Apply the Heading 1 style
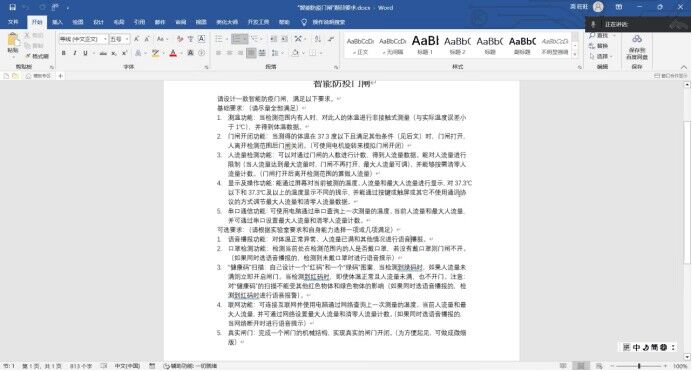The image size is (692, 371). point(425,45)
